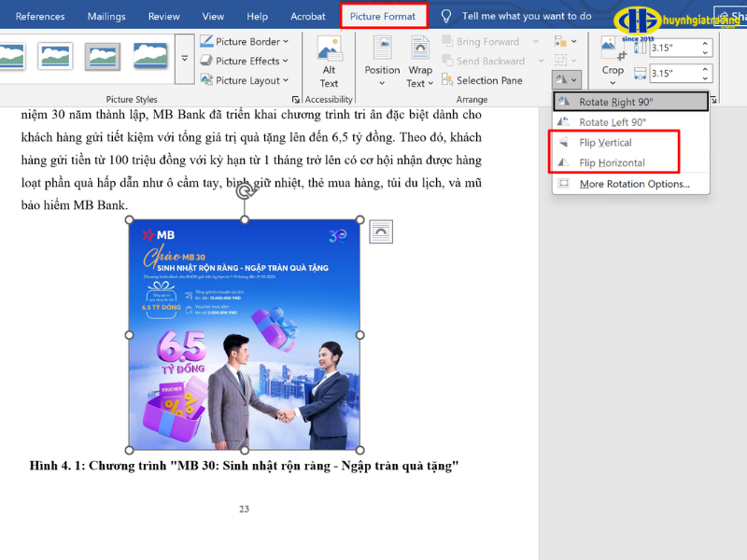Viewport: 747px width, 560px height.
Task: Apply the white-framed second picture style
Action: 55,56
